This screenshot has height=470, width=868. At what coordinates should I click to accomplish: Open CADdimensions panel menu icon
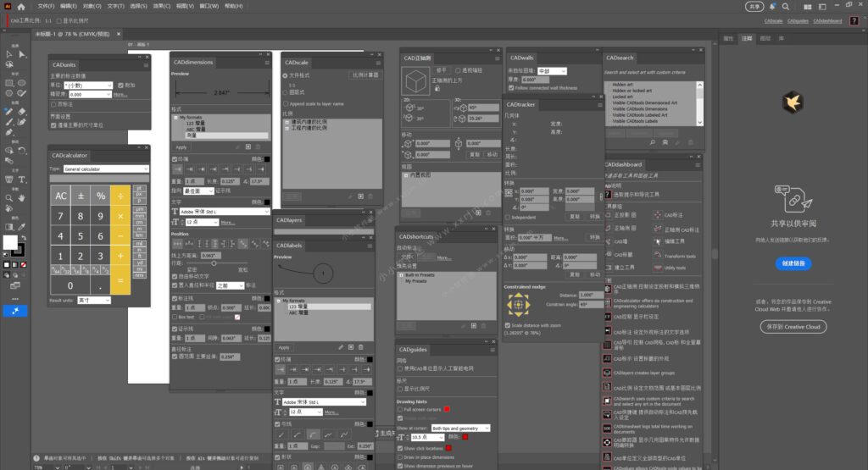point(267,63)
